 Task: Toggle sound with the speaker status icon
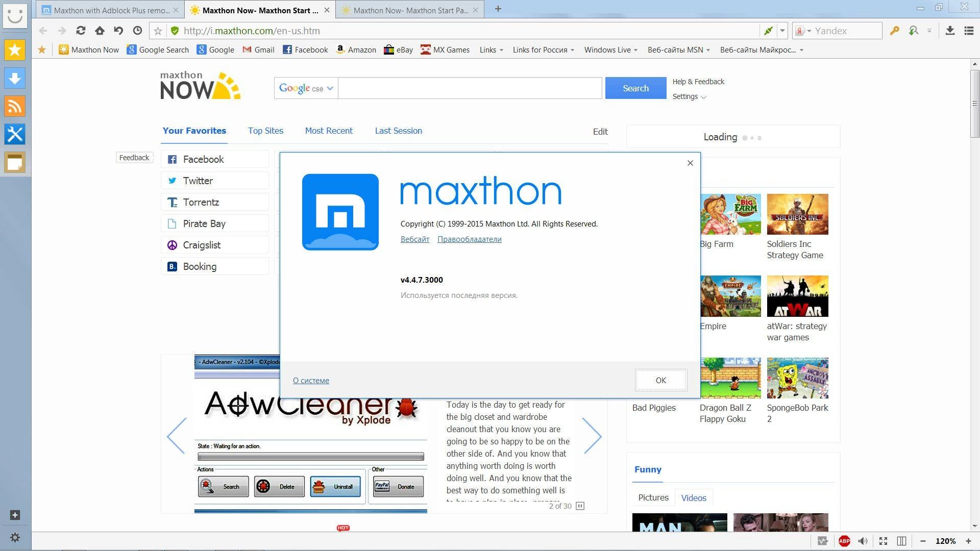click(863, 541)
